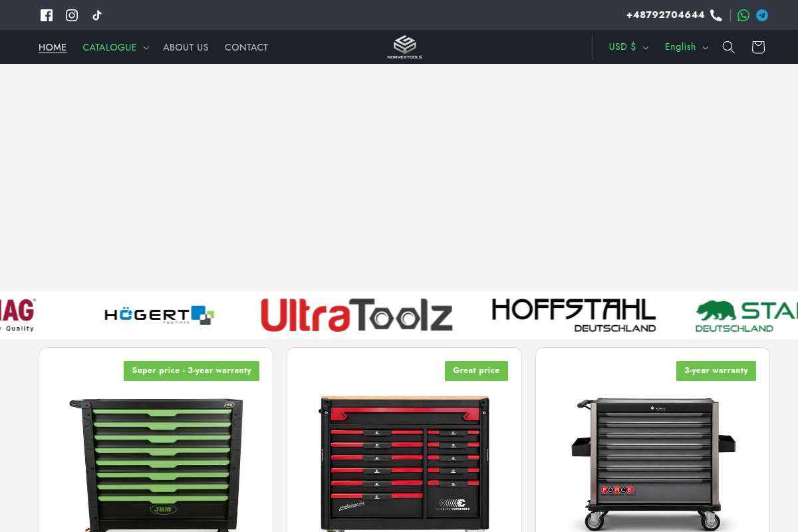The image size is (798, 532).
Task: Go to the HOME menu item
Action: tap(53, 47)
